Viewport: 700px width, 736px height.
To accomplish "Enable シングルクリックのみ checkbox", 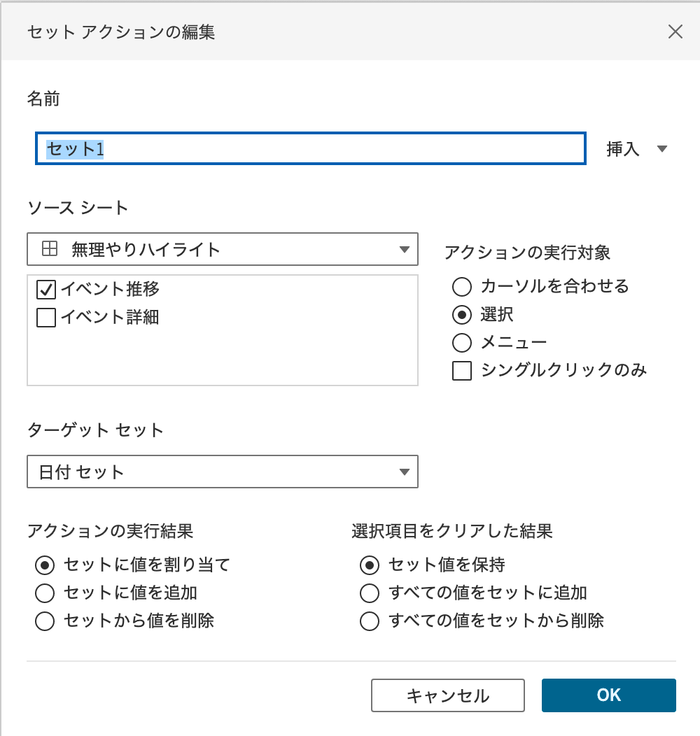I will (462, 370).
